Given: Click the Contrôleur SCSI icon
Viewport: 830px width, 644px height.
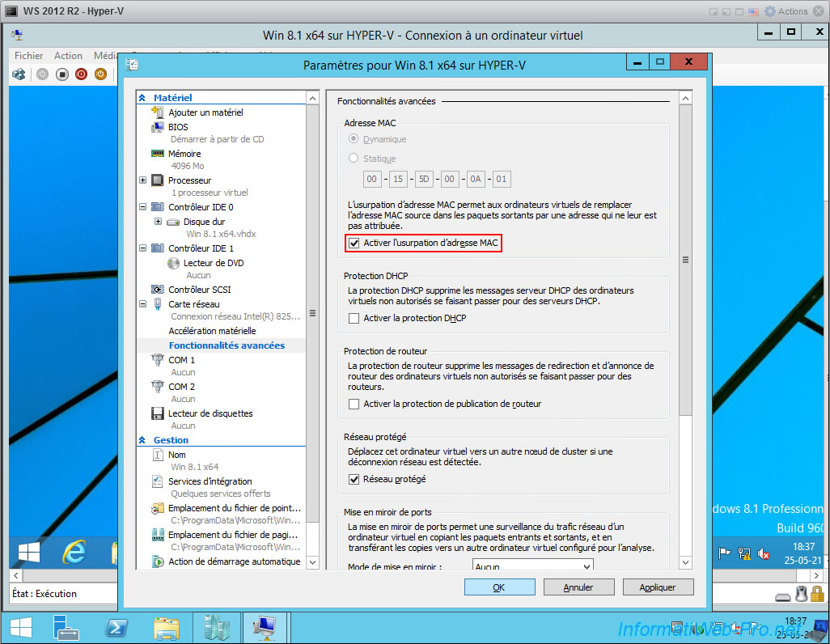Looking at the screenshot, I should coord(157,289).
